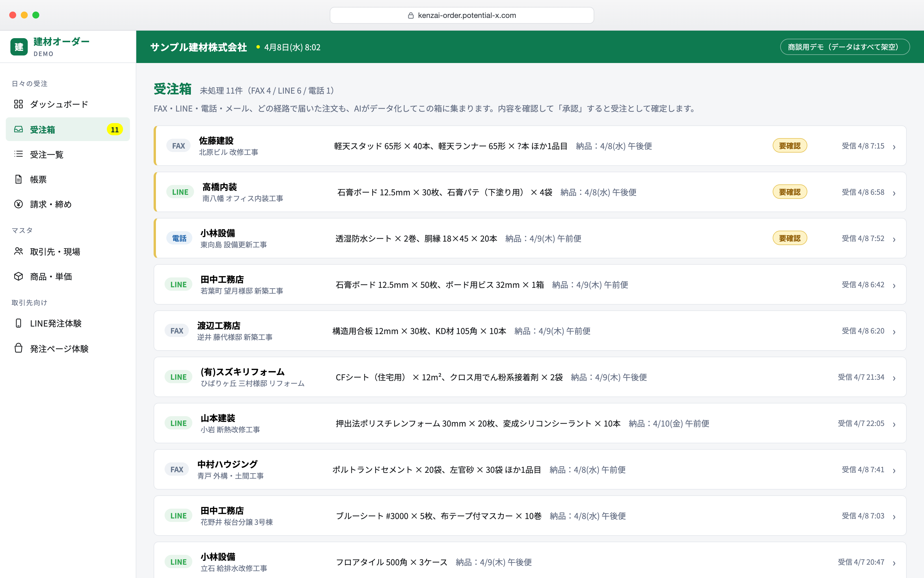The height and width of the screenshot is (578, 924).
Task: Expand 渡辺工務店 order chevron
Action: pyautogui.click(x=894, y=332)
